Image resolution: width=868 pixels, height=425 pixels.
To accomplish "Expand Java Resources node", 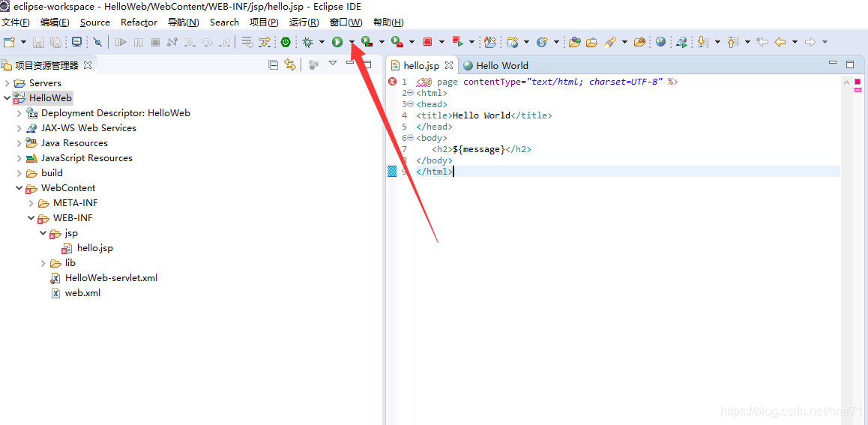I will 19,142.
